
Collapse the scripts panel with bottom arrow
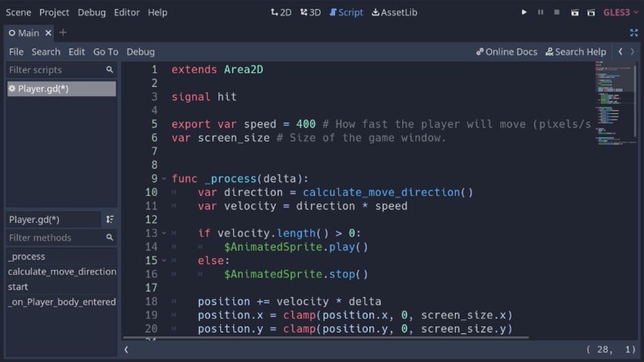pos(126,350)
